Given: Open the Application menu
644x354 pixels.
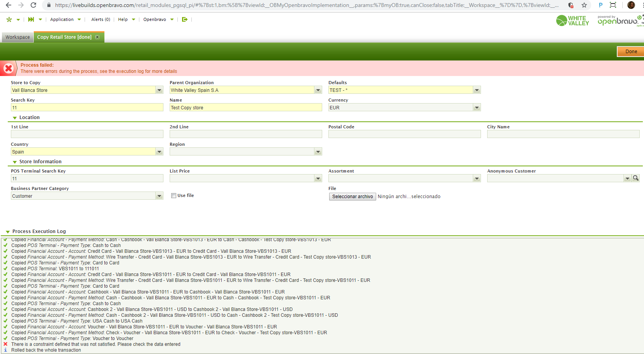Looking at the screenshot, I should (65, 19).
